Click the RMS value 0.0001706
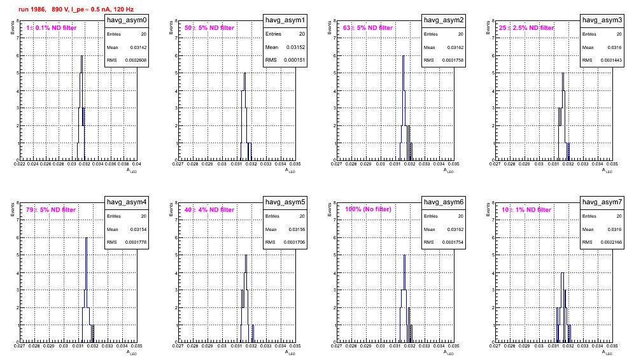 pyautogui.click(x=294, y=242)
